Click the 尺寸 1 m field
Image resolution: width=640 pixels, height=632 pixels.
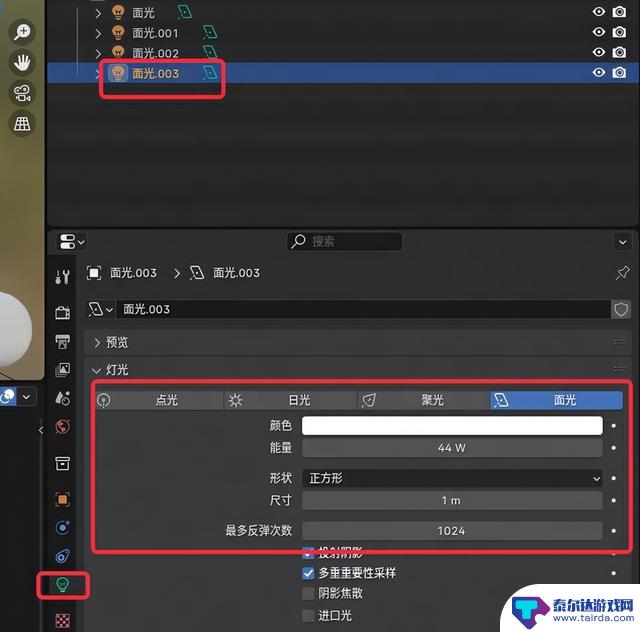pyautogui.click(x=452, y=501)
